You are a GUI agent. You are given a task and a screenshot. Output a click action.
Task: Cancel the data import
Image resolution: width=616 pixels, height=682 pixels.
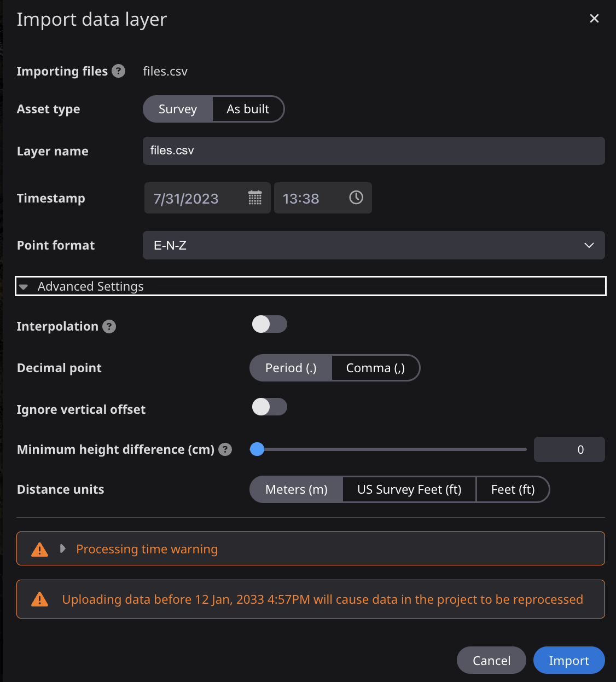pyautogui.click(x=491, y=660)
